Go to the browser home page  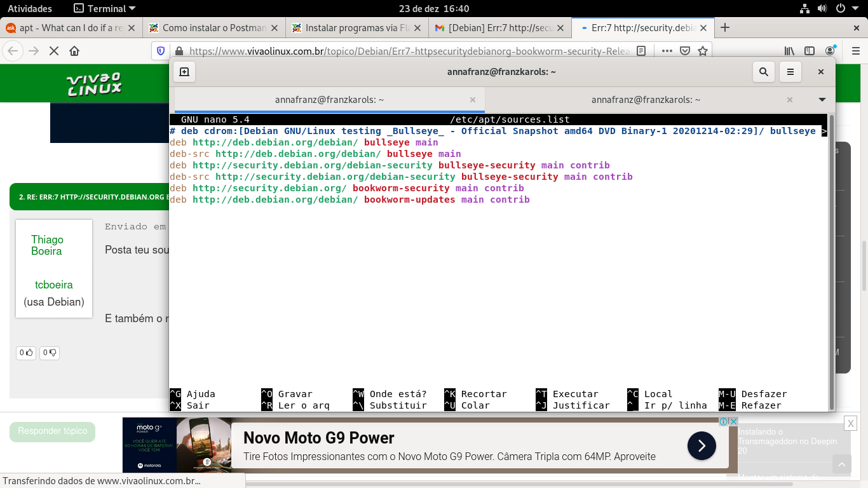coord(74,51)
